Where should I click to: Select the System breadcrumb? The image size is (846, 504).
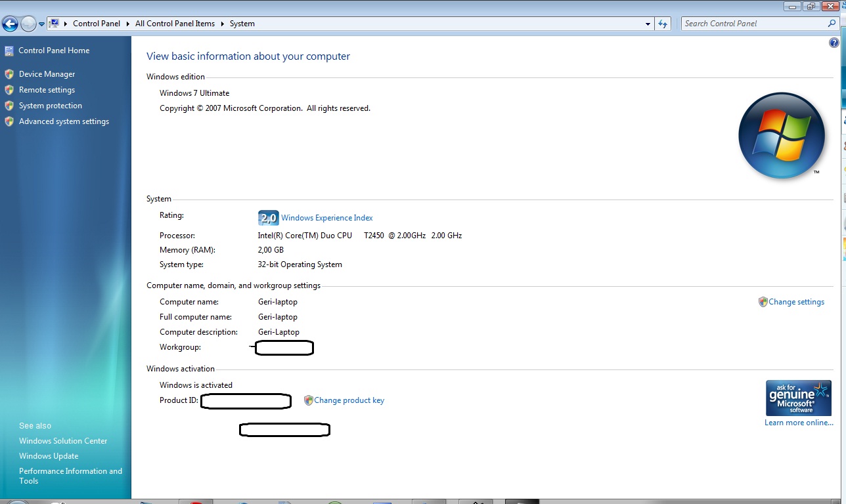[x=242, y=24]
